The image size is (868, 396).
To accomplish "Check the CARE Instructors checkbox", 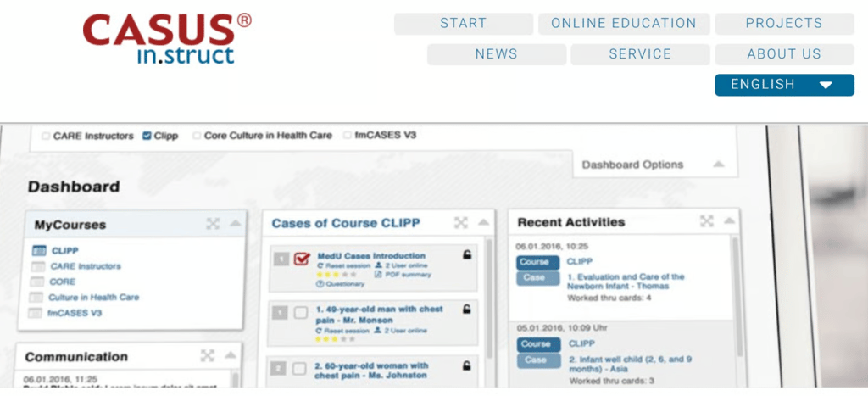I will tap(46, 136).
